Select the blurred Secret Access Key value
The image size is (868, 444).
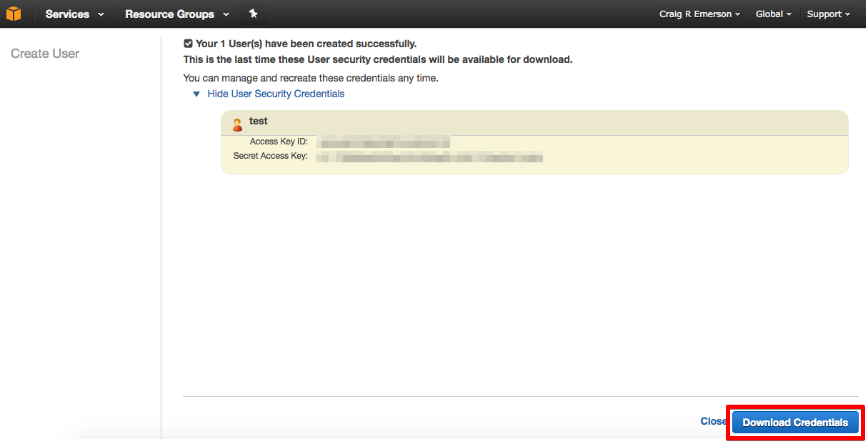429,156
